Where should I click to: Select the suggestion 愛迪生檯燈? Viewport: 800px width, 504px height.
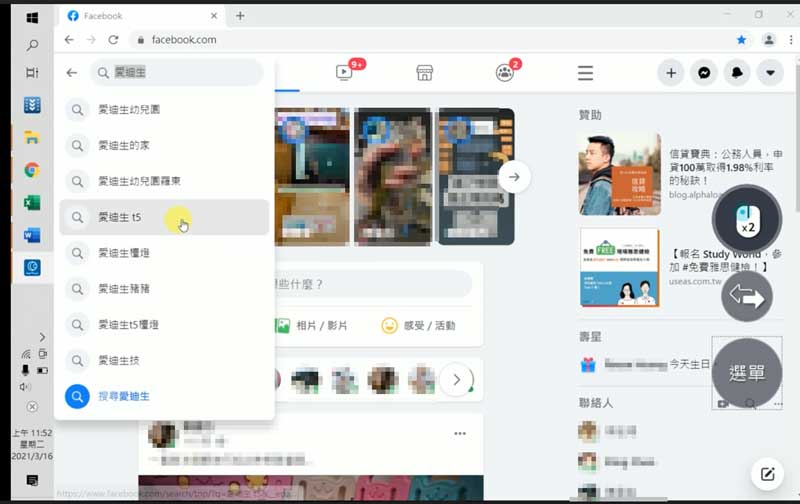tap(164, 253)
